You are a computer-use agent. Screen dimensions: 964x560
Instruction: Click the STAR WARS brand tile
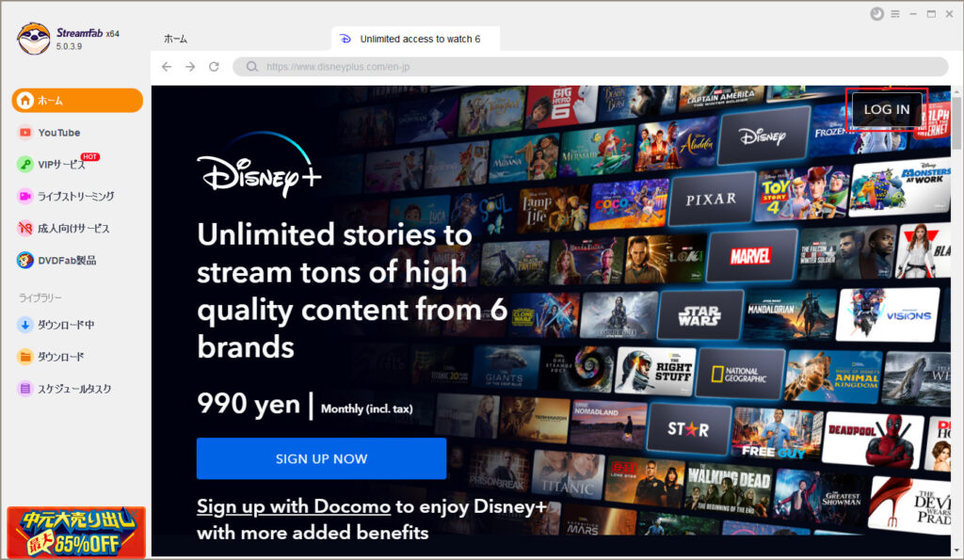coord(699,314)
